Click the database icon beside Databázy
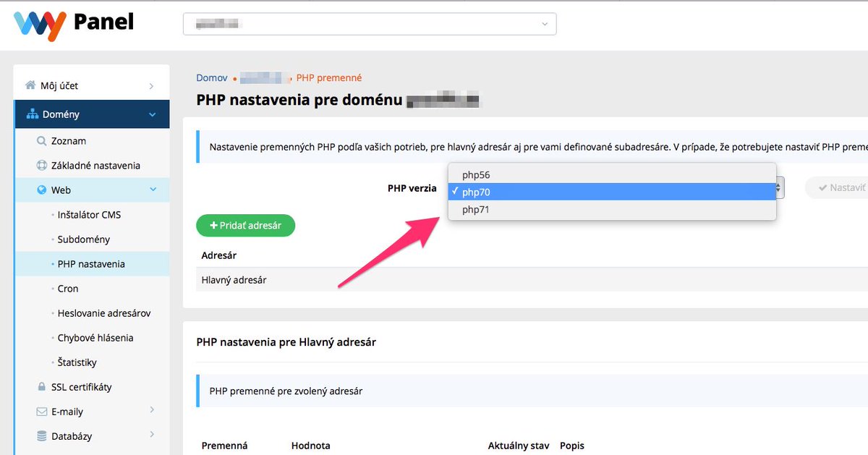This screenshot has height=455, width=868. [x=42, y=436]
